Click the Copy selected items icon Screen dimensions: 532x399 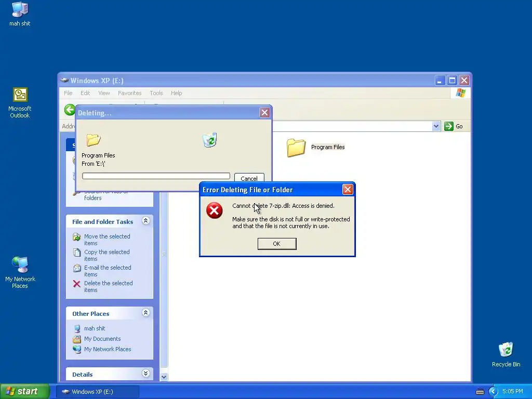tap(77, 252)
